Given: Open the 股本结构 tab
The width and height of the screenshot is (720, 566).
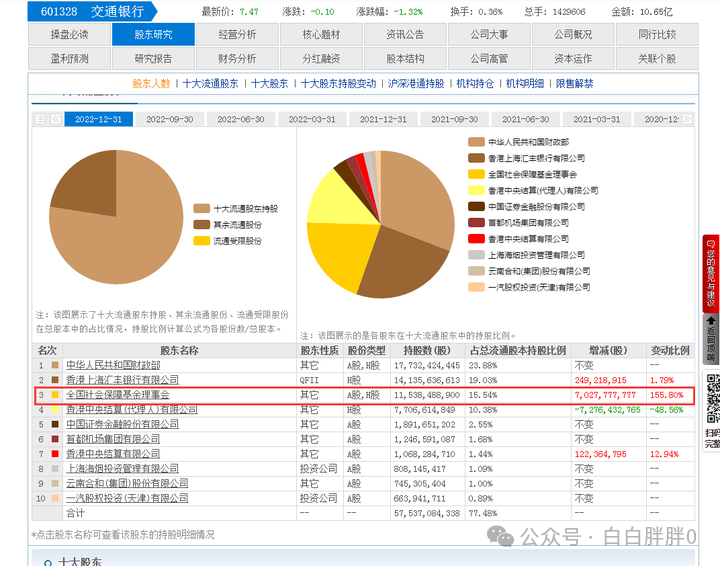Looking at the screenshot, I should pos(405,59).
